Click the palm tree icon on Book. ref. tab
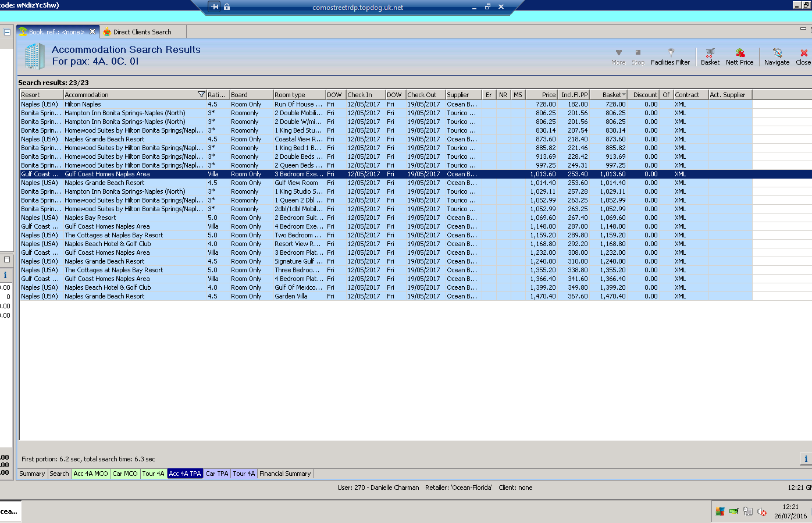This screenshot has height=523, width=812. (23, 31)
